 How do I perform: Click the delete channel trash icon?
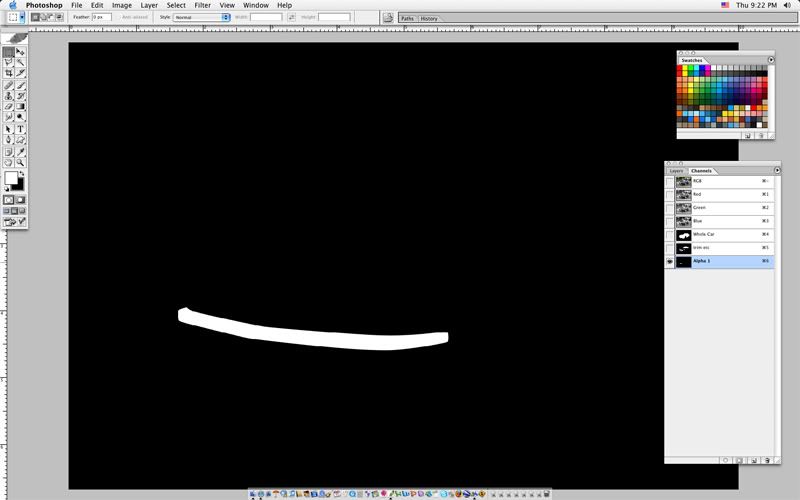click(766, 459)
